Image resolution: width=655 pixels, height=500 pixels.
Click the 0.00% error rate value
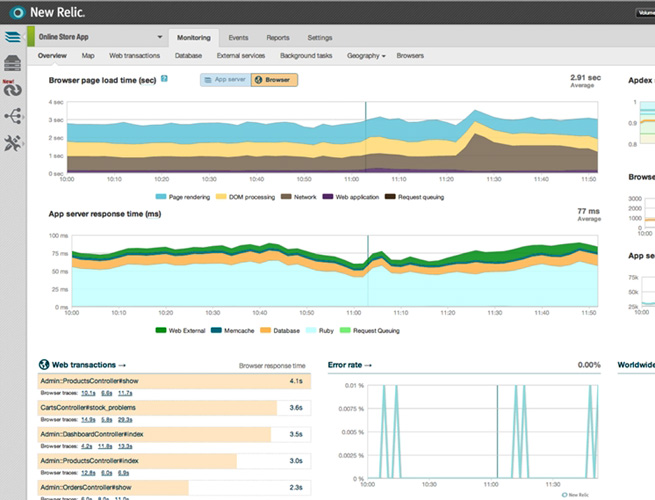[589, 365]
